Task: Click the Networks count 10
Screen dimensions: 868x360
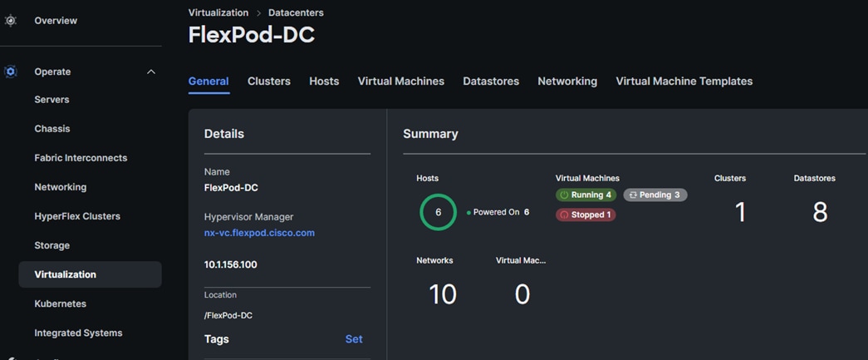Action: point(442,294)
